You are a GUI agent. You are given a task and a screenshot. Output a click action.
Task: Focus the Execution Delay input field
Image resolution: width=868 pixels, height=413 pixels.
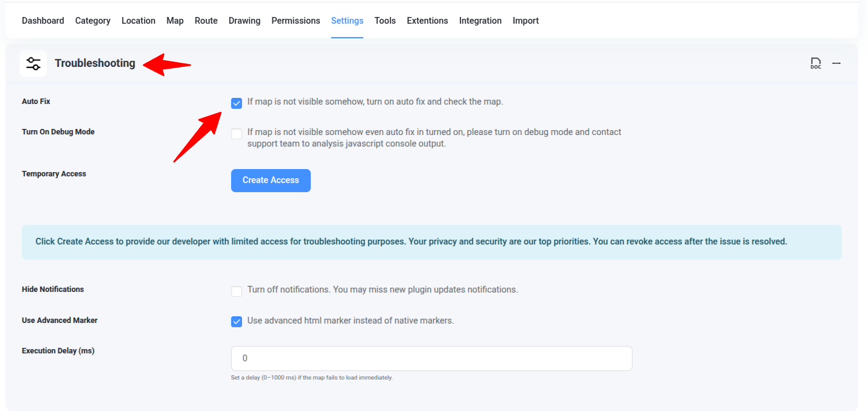pos(431,358)
